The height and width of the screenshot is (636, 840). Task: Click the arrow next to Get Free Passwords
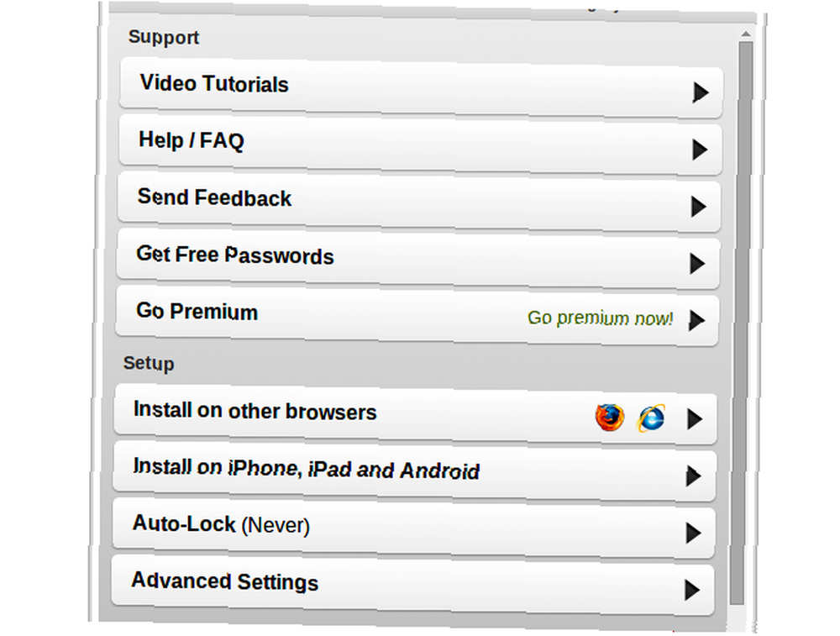[697, 264]
